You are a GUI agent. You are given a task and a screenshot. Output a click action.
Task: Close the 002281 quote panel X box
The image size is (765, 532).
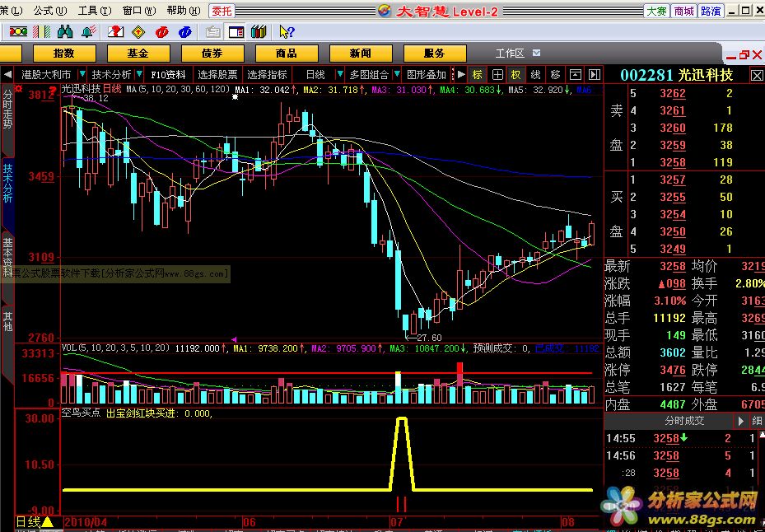tap(756, 75)
